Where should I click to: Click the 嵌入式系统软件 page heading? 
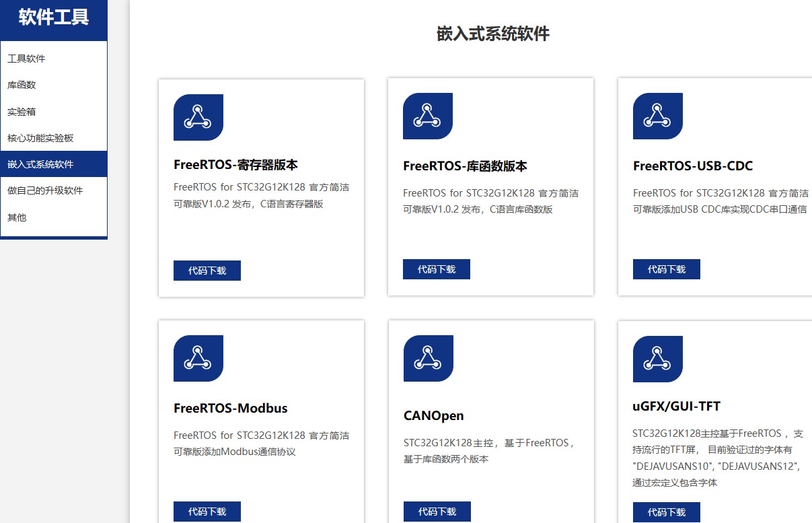[x=493, y=34]
